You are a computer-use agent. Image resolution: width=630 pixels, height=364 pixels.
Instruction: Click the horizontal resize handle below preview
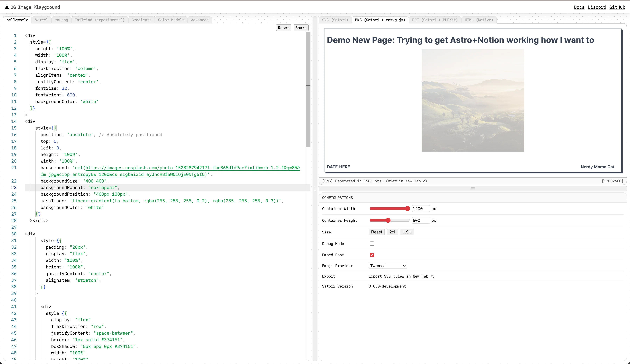(x=472, y=189)
